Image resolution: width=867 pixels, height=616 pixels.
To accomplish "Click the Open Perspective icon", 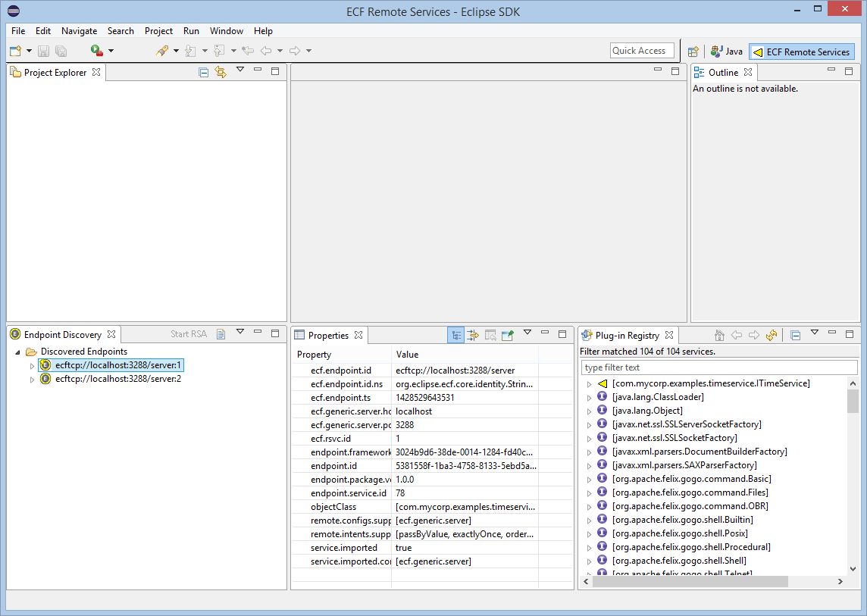I will 693,52.
